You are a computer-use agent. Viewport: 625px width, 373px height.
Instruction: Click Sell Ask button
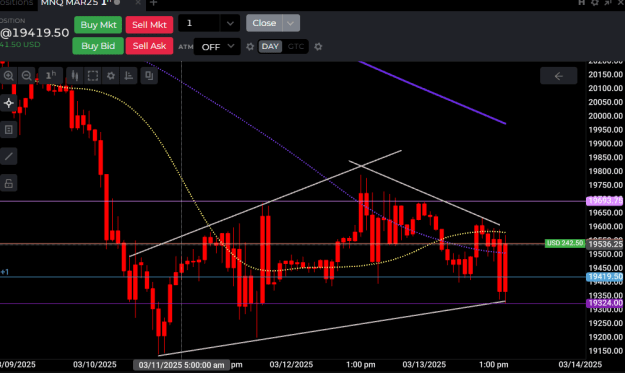pyautogui.click(x=149, y=46)
